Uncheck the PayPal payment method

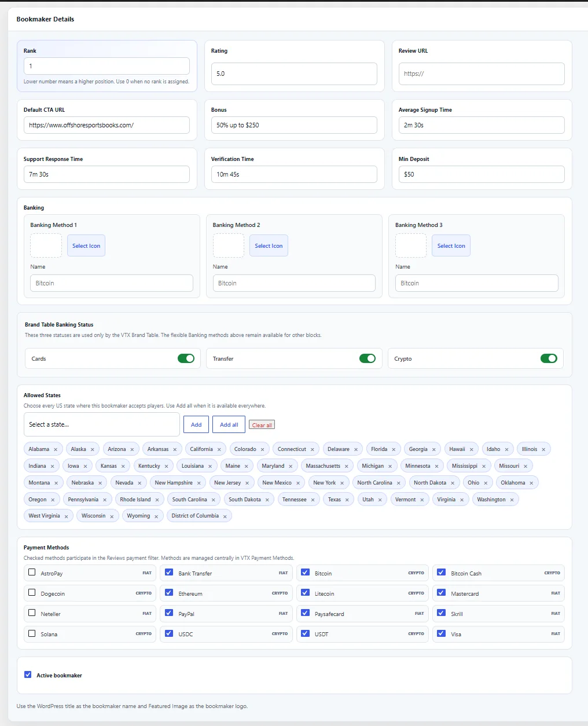169,613
